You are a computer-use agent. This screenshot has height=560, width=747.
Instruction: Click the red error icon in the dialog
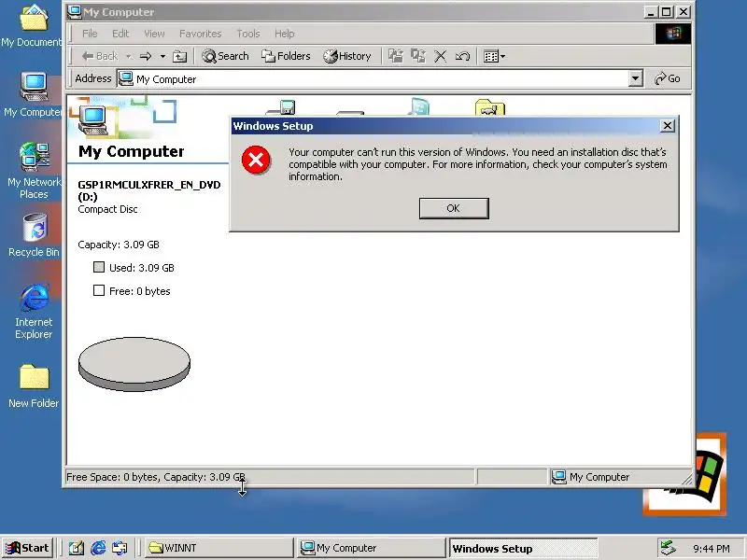click(x=256, y=160)
